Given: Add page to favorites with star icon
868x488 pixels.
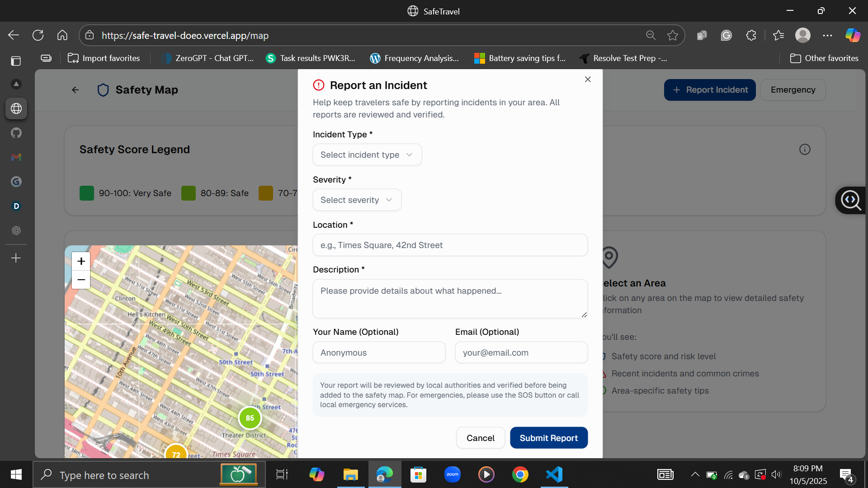Looking at the screenshot, I should [672, 35].
